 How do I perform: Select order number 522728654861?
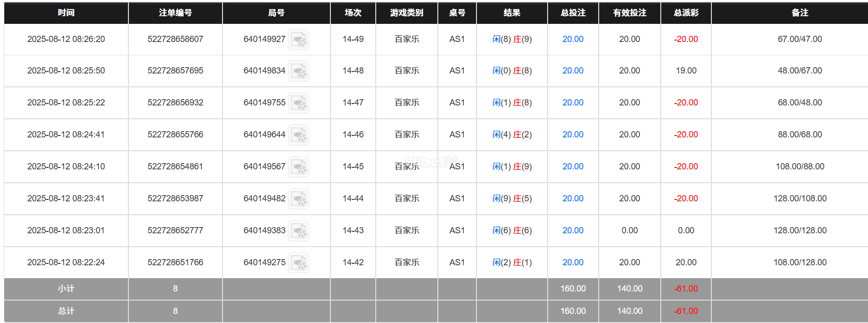(x=175, y=167)
